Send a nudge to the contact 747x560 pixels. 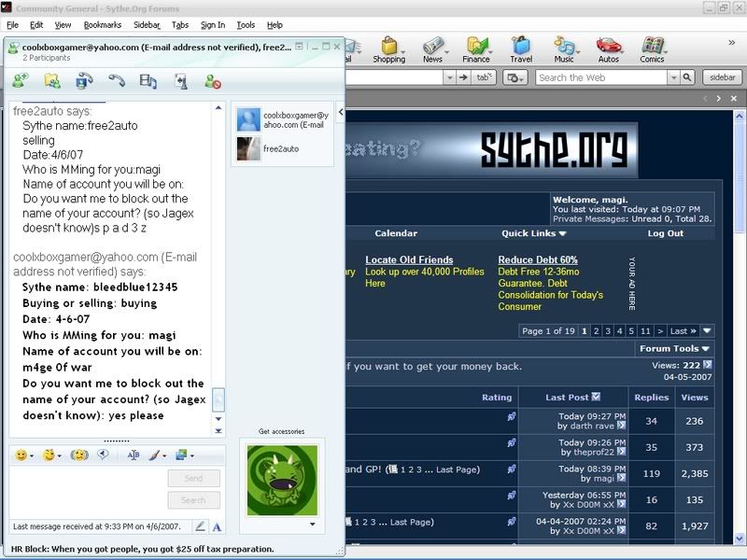(79, 455)
